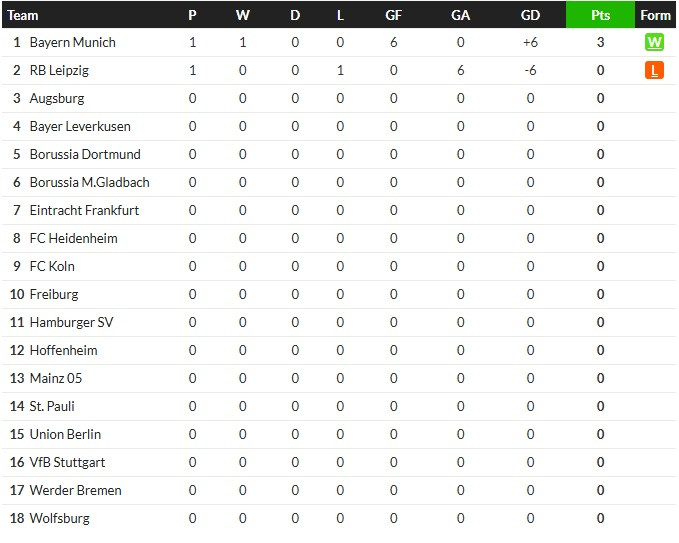Click the GF column header
The width and height of the screenshot is (679, 543).
(393, 16)
